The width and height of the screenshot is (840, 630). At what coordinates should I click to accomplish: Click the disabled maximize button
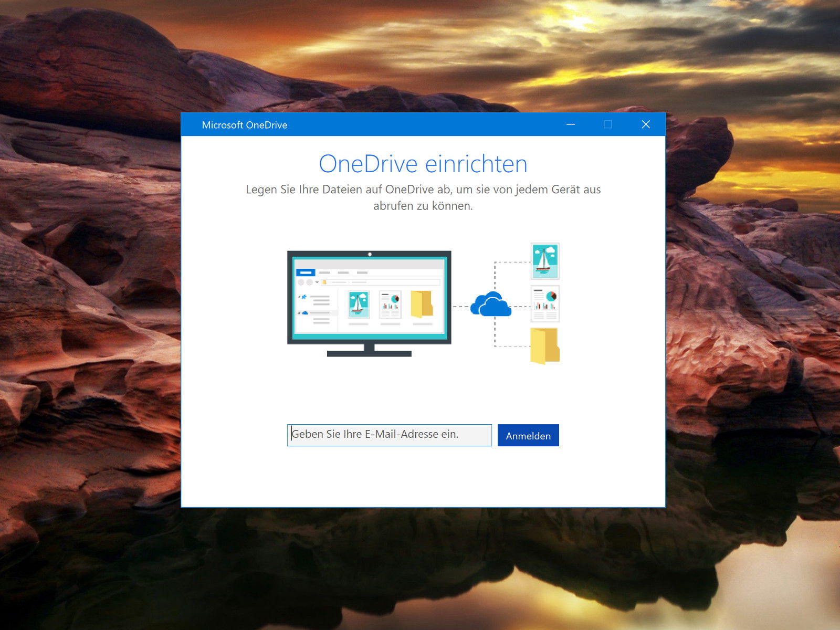pyautogui.click(x=608, y=124)
